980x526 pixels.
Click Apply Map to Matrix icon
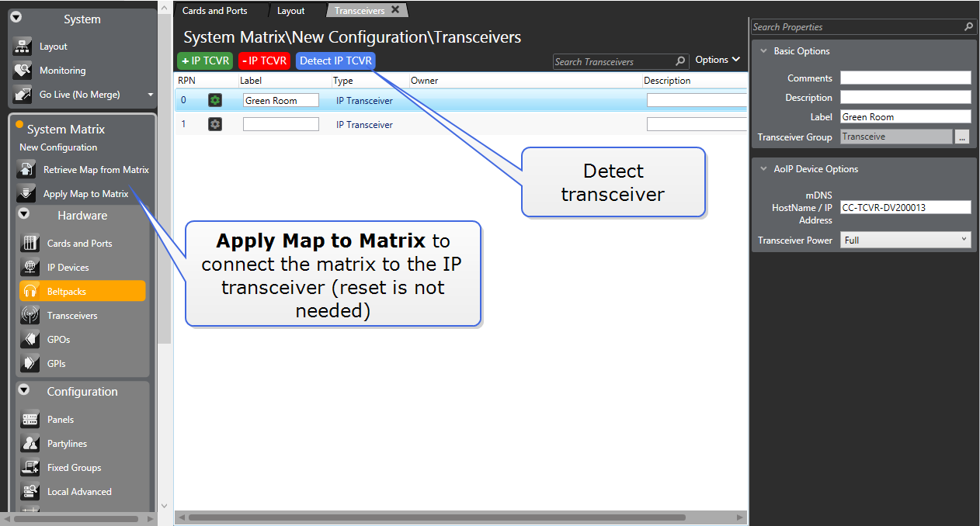tap(26, 194)
